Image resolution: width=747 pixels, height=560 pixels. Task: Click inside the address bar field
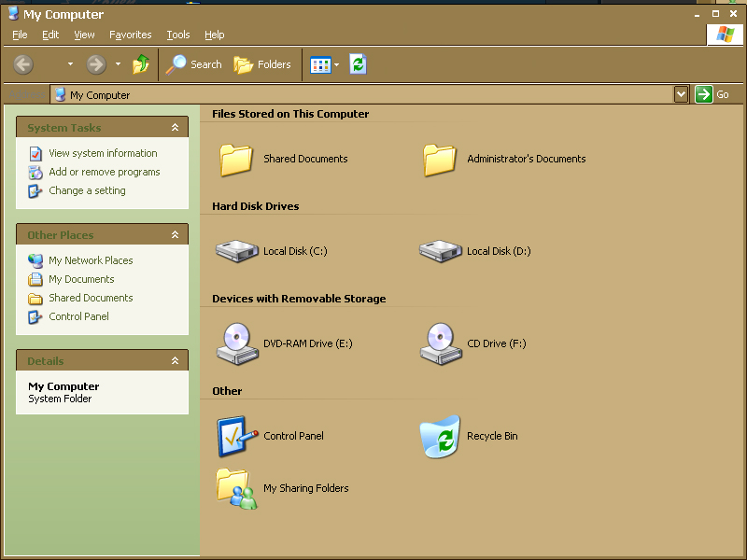coord(373,93)
